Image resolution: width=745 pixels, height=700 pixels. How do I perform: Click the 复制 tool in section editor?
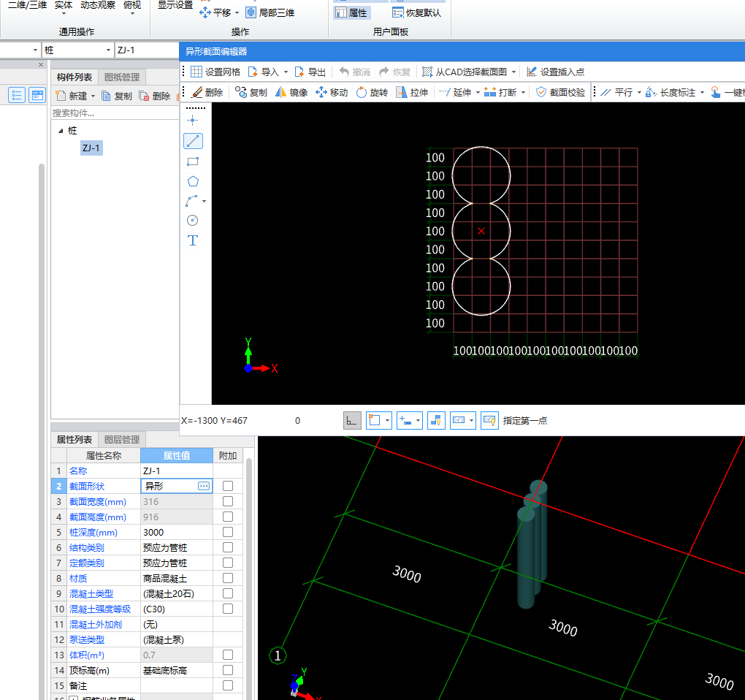point(251,92)
